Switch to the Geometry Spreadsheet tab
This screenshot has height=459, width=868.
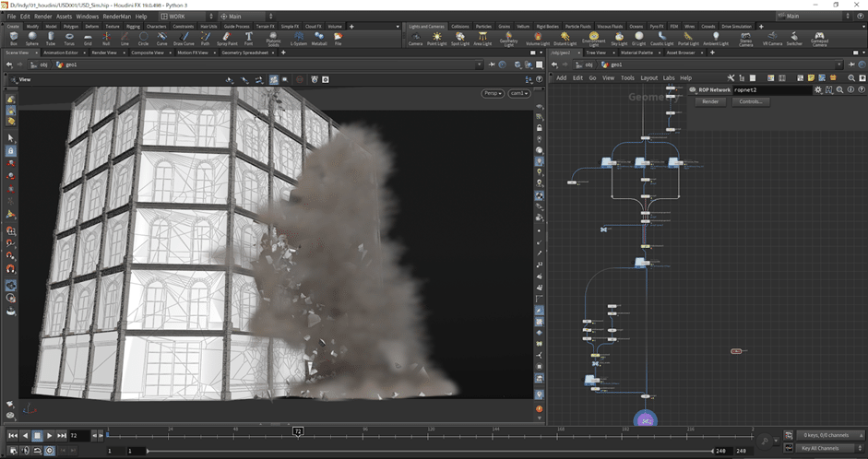[246, 53]
